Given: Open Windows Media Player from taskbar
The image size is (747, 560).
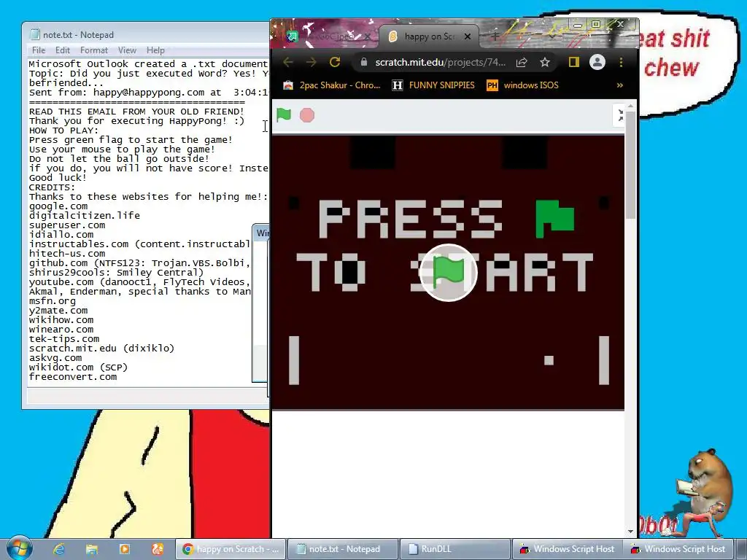Looking at the screenshot, I should (124, 549).
